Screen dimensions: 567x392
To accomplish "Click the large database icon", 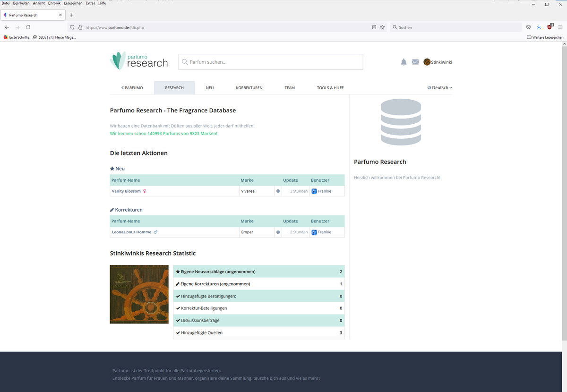I will pos(401,122).
